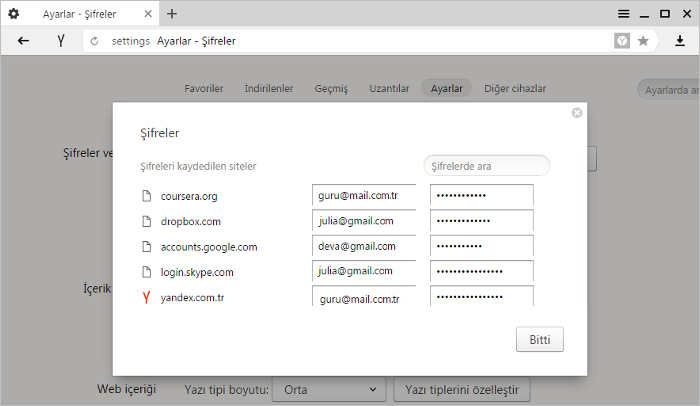Switch to the Favoriler tab

(204, 88)
